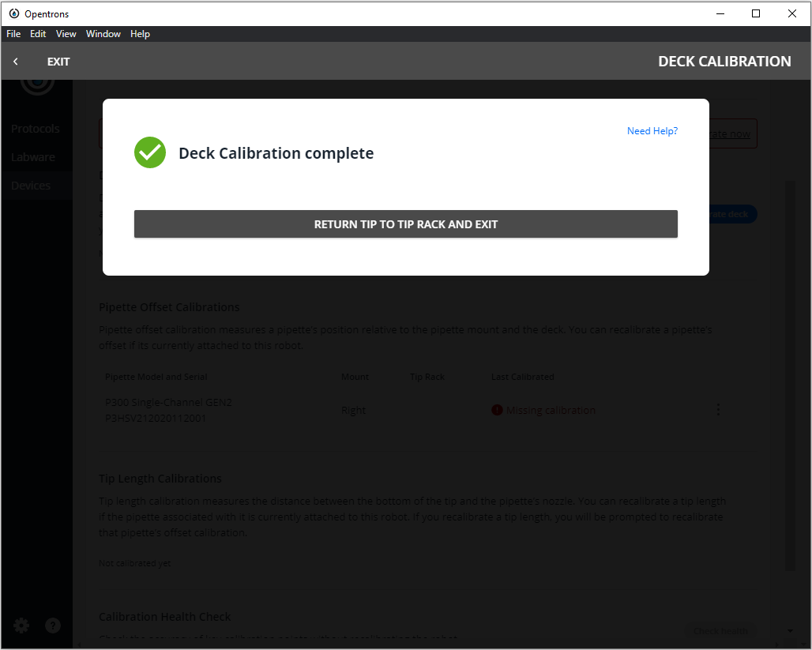Viewport: 812px width, 650px height.
Task: Select Protocols in the sidebar
Action: click(36, 129)
